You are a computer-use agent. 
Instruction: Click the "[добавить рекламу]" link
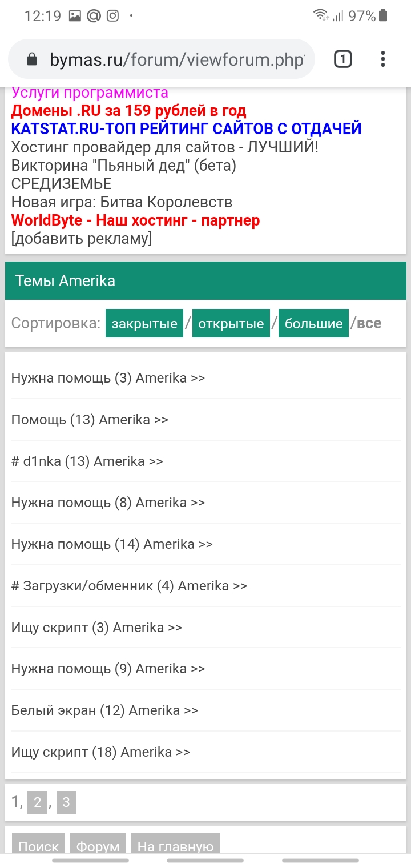(x=82, y=239)
